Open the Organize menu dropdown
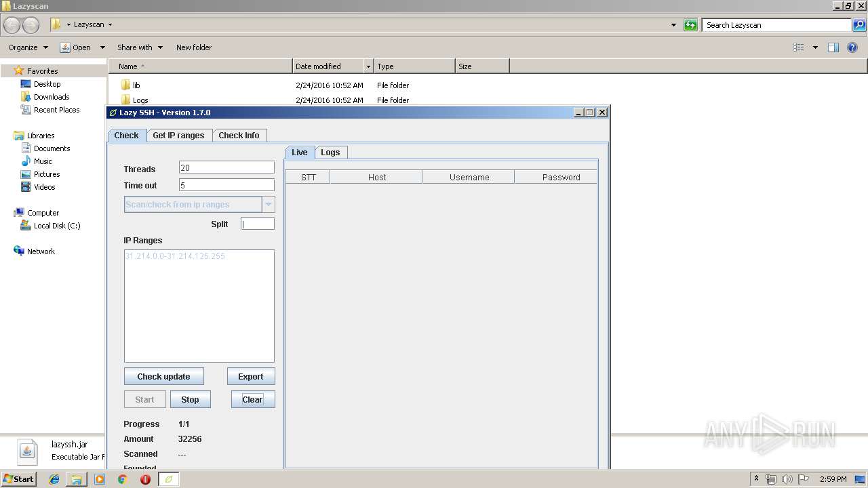868x488 pixels. click(x=28, y=47)
